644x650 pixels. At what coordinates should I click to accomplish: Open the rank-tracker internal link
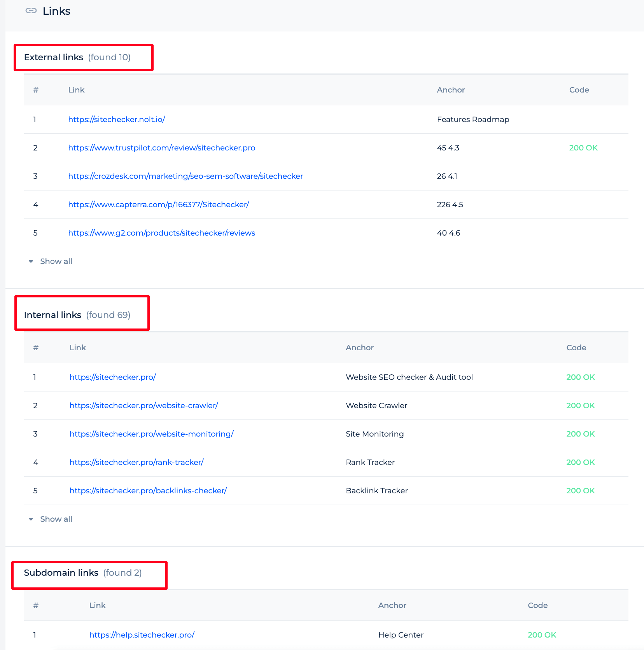point(136,462)
